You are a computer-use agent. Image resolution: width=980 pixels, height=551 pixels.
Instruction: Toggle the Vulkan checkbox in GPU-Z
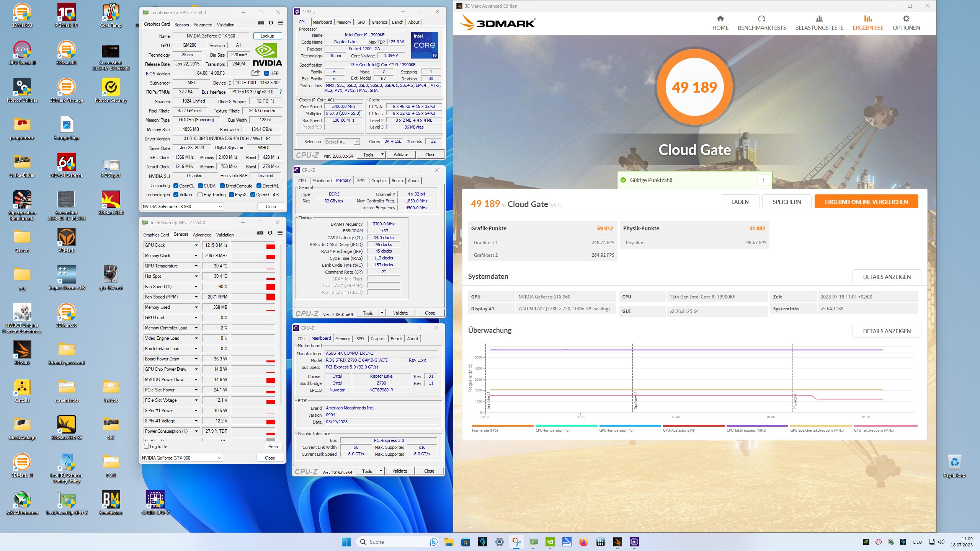pyautogui.click(x=176, y=195)
